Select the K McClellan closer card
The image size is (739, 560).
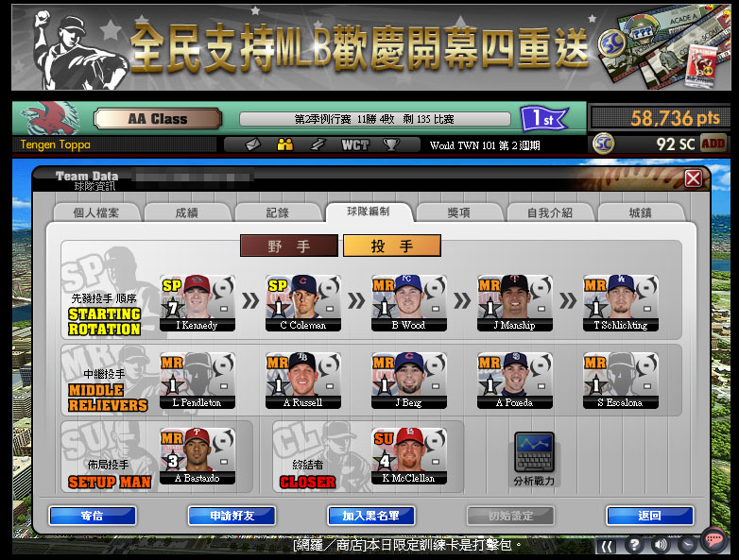408,456
